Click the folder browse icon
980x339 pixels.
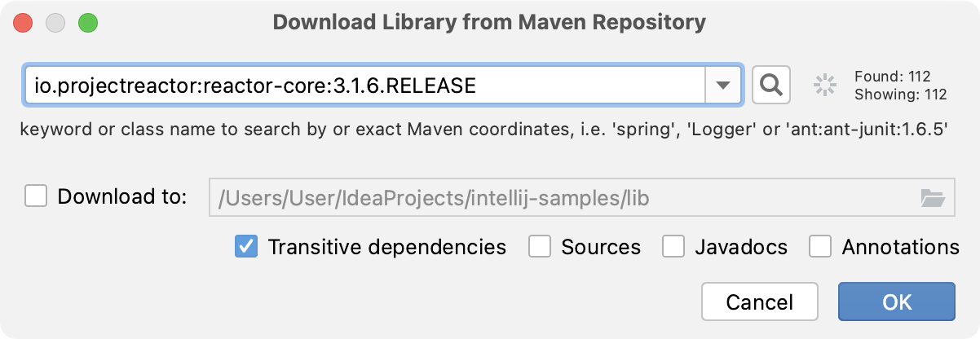pos(932,197)
